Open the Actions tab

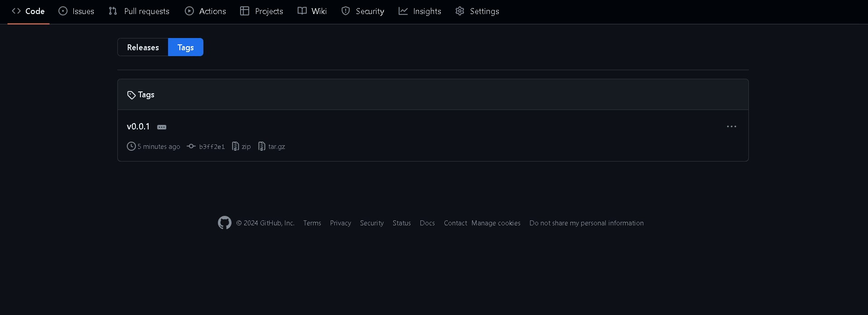[206, 11]
